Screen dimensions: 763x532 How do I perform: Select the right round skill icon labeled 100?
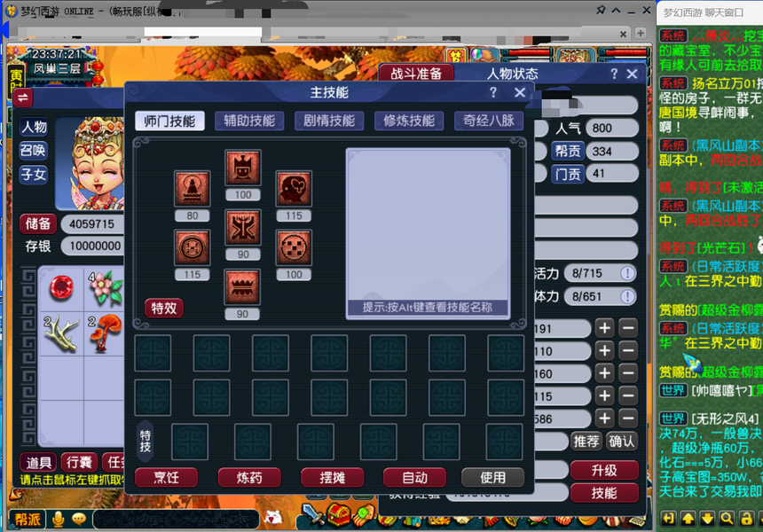coord(294,247)
